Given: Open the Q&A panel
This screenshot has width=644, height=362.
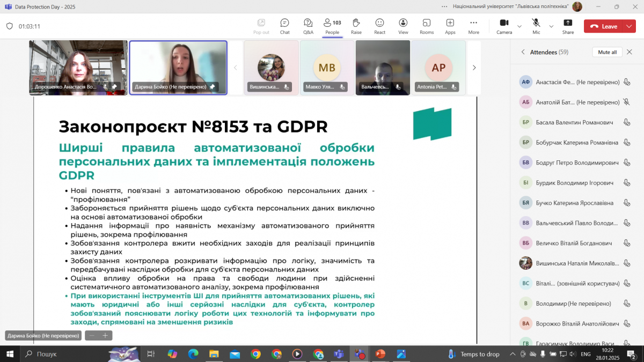Looking at the screenshot, I should 308,25.
